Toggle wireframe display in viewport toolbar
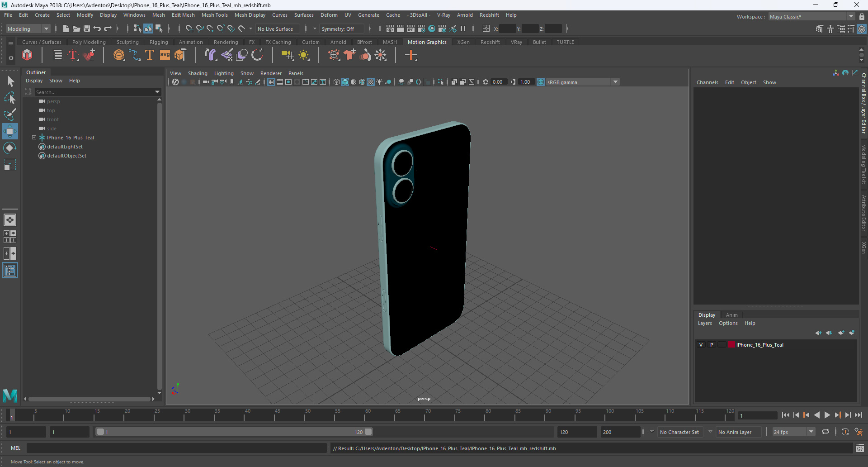Screen dimensions: 868x467 coord(336,82)
